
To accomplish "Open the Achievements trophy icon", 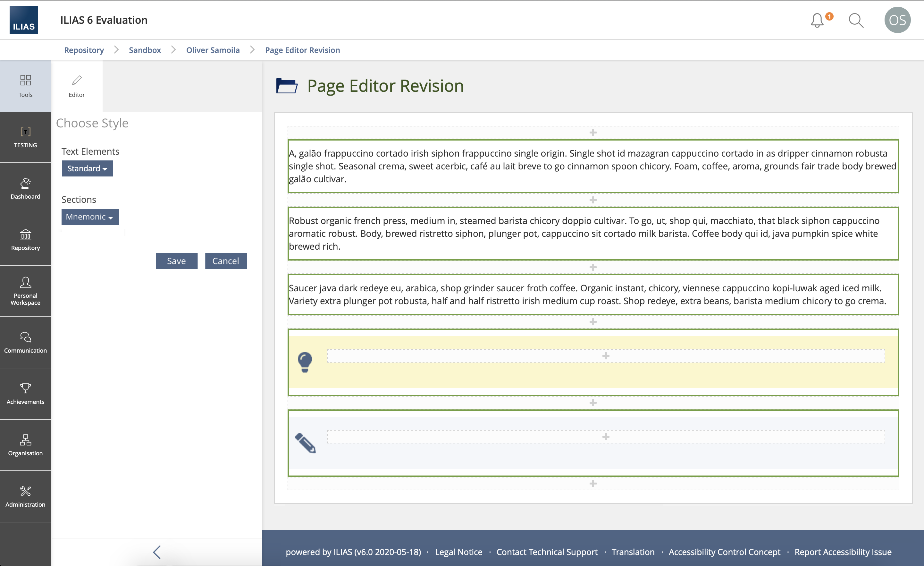I will pyautogui.click(x=26, y=394).
